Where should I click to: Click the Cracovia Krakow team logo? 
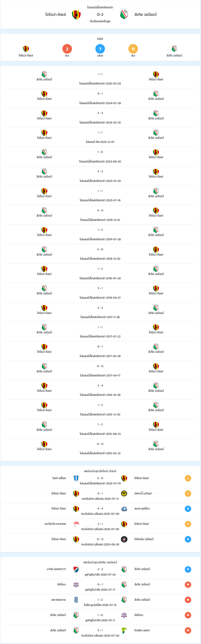click(x=76, y=524)
